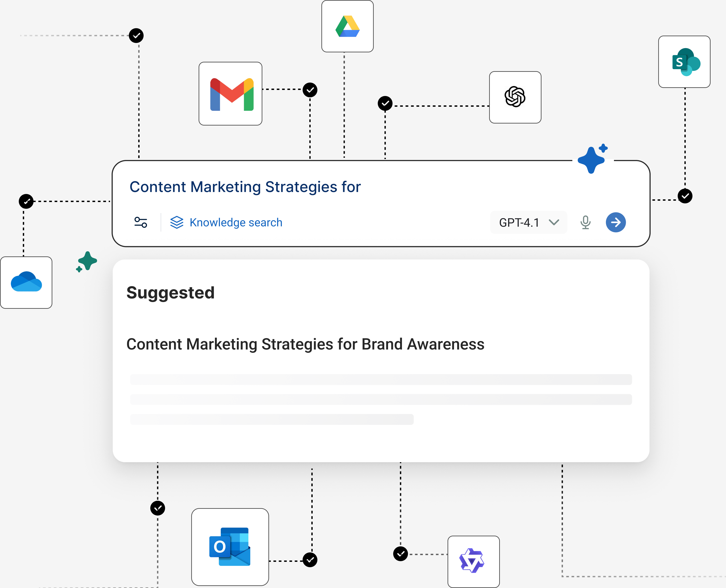
Task: Click the Suggested section heading
Action: (170, 293)
